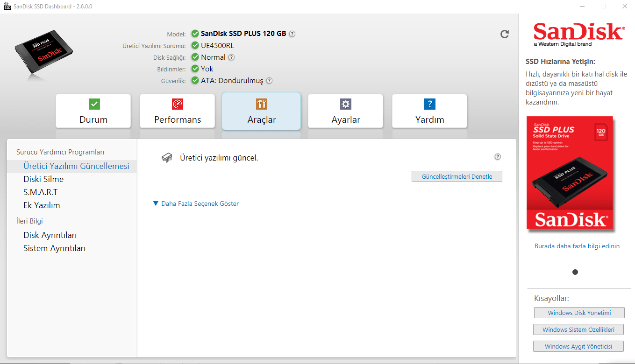Image resolution: width=635 pixels, height=364 pixels.
Task: Click the SSD drive image at top left
Action: click(43, 53)
